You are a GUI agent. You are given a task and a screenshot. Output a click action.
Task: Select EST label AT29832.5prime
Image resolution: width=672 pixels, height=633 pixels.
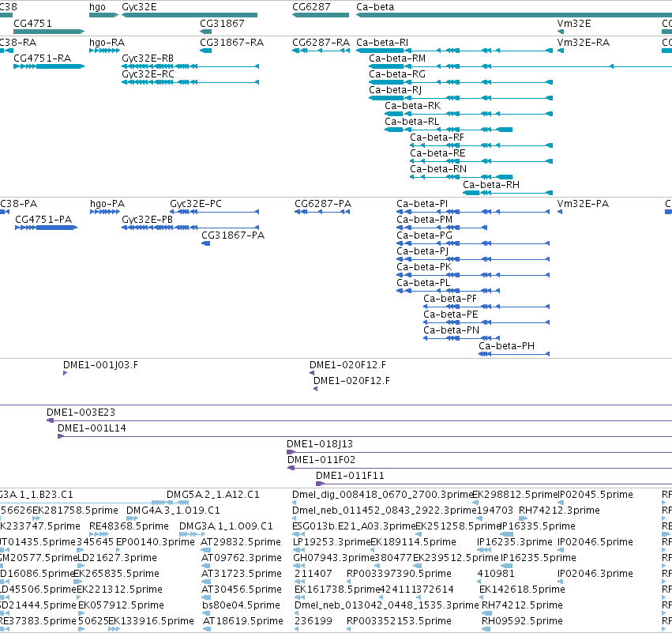[241, 542]
